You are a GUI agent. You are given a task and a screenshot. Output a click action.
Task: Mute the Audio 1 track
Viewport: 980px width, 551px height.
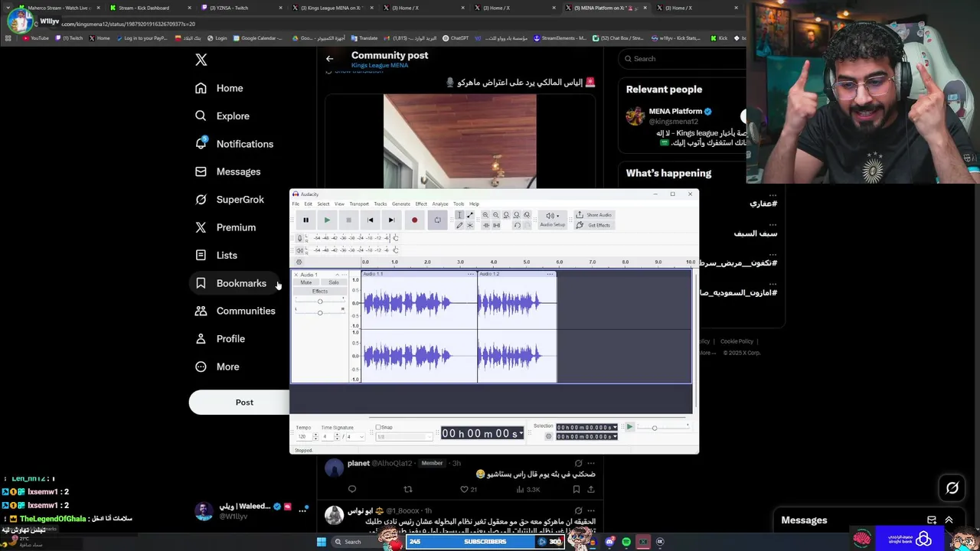click(x=306, y=282)
